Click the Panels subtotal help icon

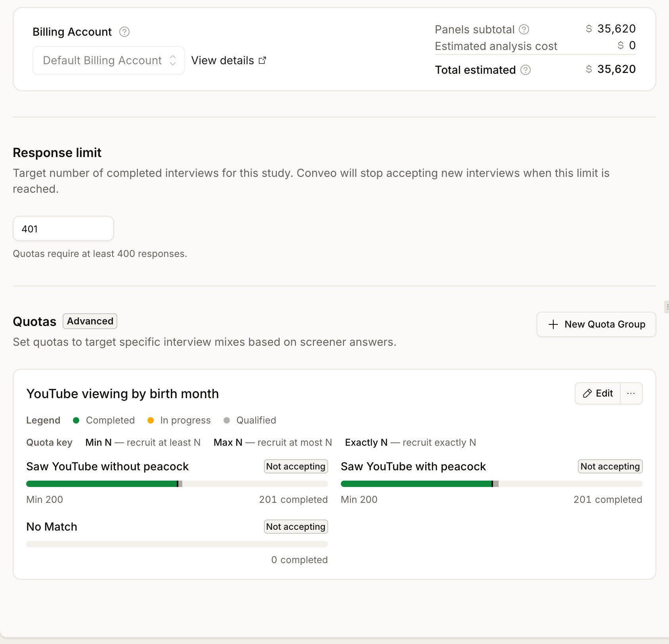tap(524, 29)
